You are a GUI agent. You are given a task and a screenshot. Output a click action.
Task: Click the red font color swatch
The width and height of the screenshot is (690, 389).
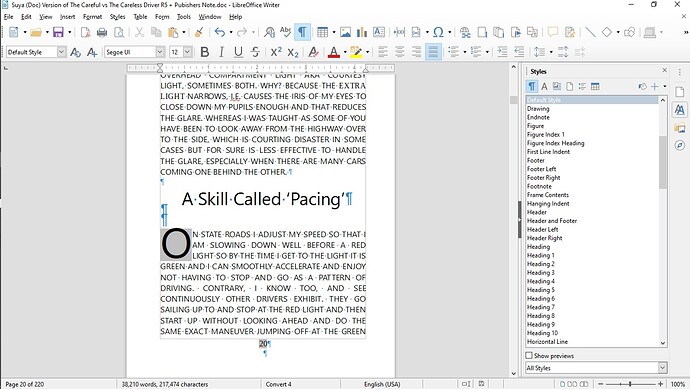[x=334, y=52]
